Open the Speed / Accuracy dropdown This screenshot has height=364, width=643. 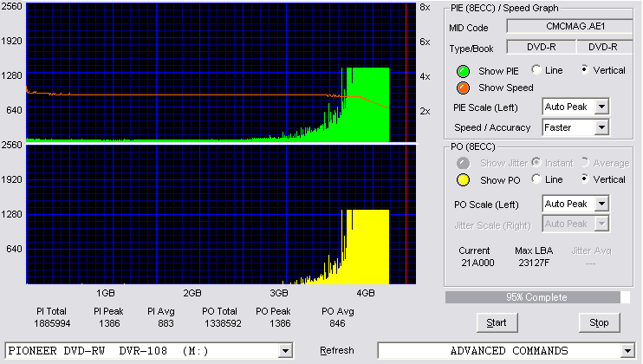(x=601, y=127)
